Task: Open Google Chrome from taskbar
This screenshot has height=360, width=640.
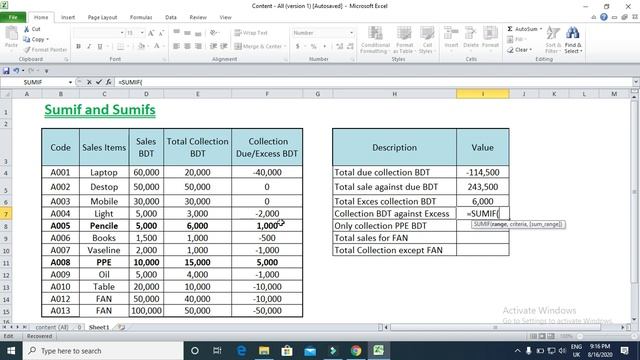Action: pos(356,351)
